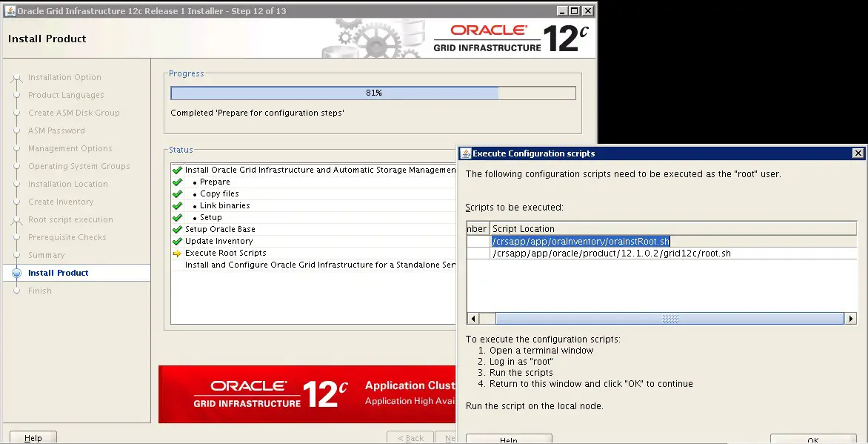Select Installation Option step in sidebar
Viewport: 868px width, 444px height.
click(64, 77)
